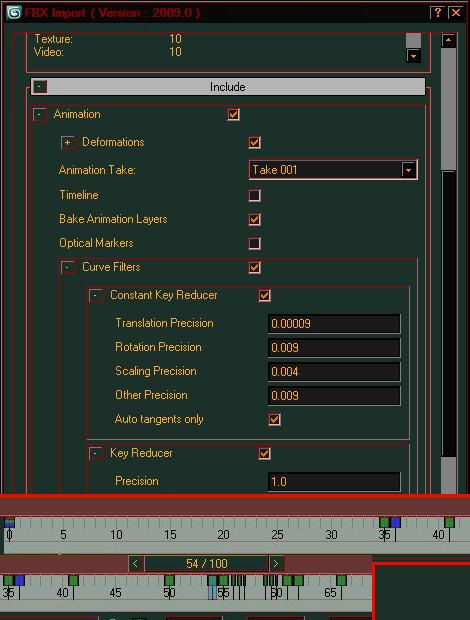Click the Rotation Precision value field
470x620 pixels.
click(x=334, y=348)
